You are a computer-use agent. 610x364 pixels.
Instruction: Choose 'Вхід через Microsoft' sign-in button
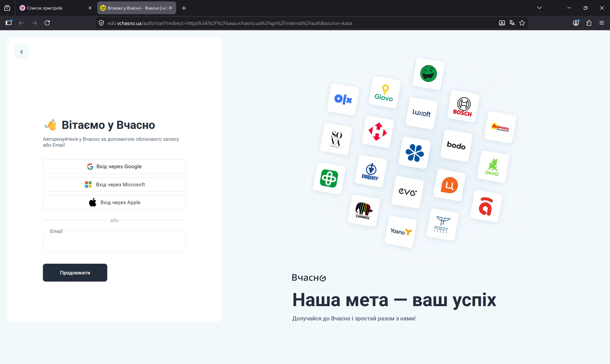(114, 184)
